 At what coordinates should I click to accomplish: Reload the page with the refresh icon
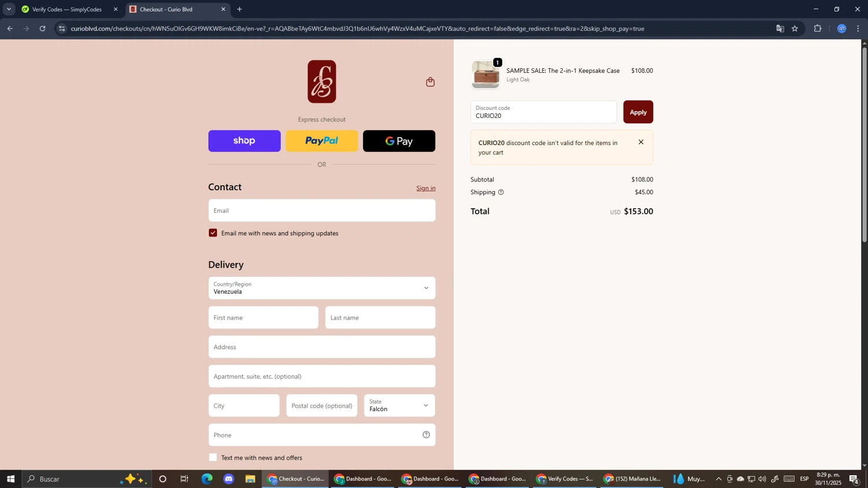click(x=42, y=28)
